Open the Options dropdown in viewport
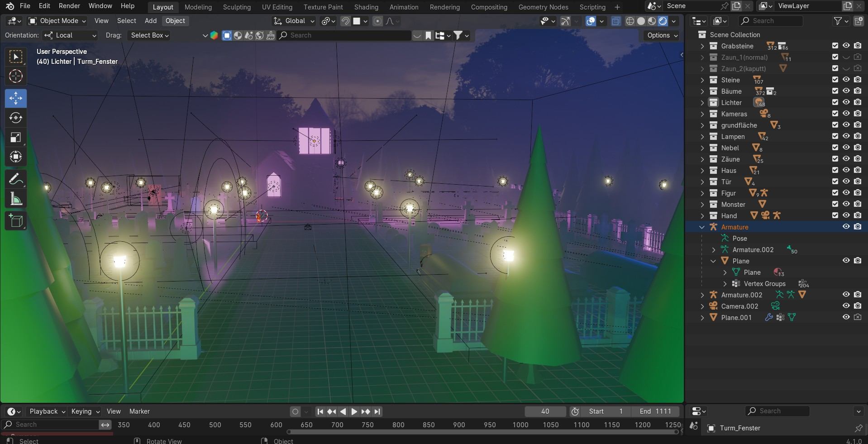 pos(662,35)
